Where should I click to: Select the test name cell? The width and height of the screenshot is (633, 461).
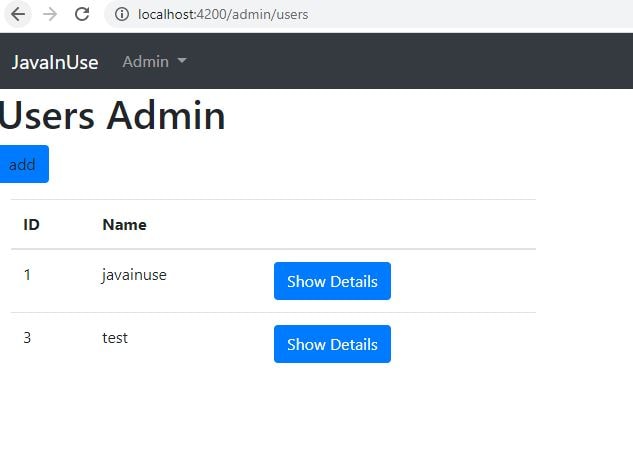click(x=115, y=338)
